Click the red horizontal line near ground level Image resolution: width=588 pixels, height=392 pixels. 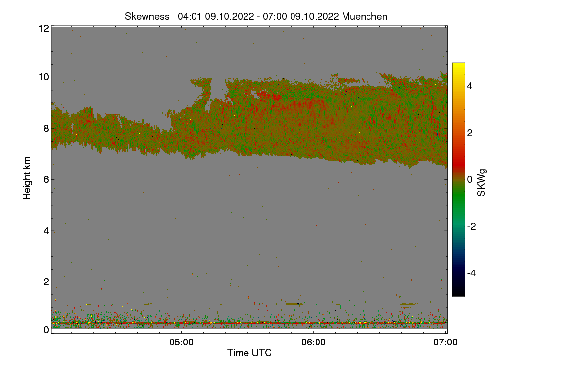(249, 323)
